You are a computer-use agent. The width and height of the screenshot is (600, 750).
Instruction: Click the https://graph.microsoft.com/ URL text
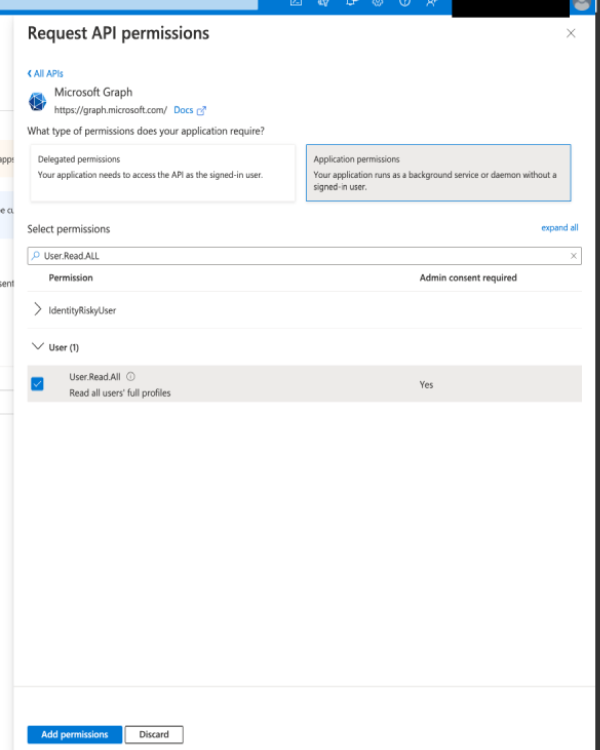[111, 110]
